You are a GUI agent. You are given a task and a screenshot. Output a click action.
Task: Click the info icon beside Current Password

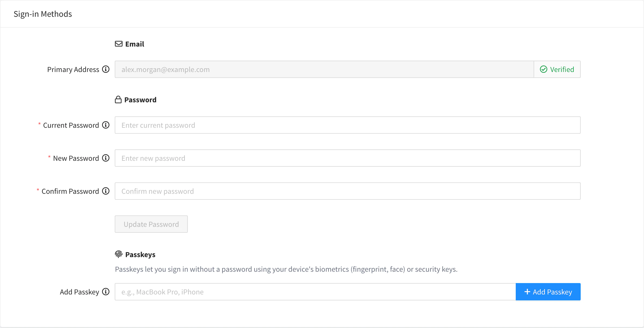pyautogui.click(x=106, y=125)
